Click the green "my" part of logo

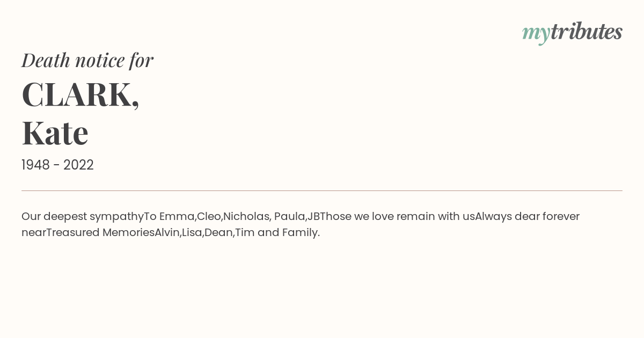[x=536, y=34]
